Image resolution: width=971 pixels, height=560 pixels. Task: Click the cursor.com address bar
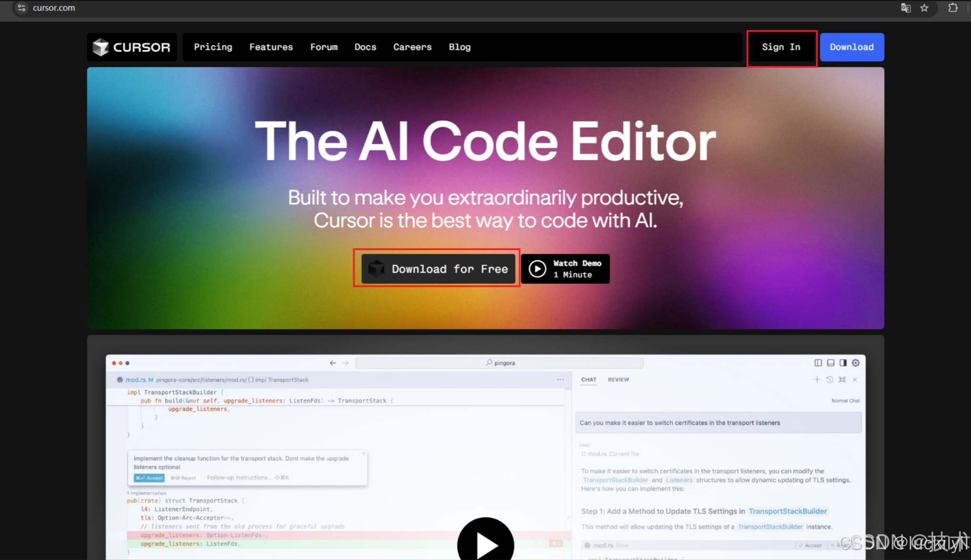pyautogui.click(x=457, y=8)
